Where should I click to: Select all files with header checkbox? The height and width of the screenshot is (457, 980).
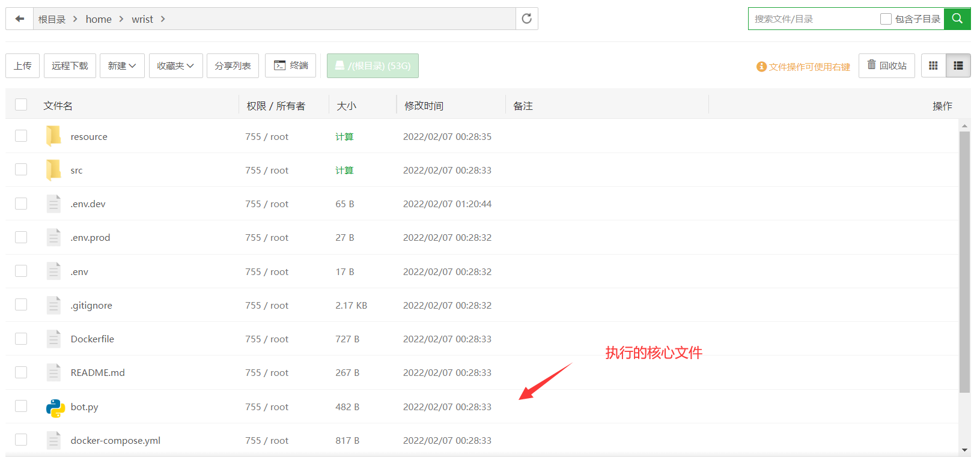pyautogui.click(x=21, y=104)
